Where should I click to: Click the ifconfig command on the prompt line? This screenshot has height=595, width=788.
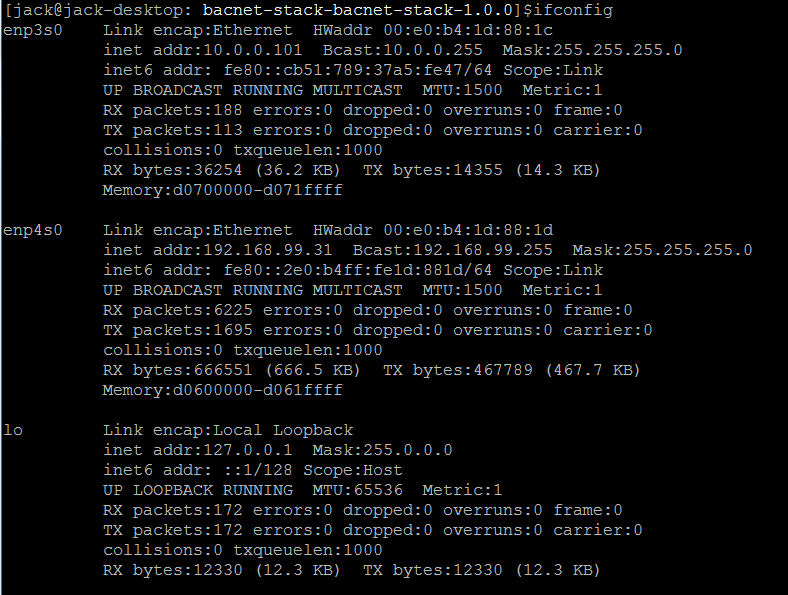pos(578,10)
